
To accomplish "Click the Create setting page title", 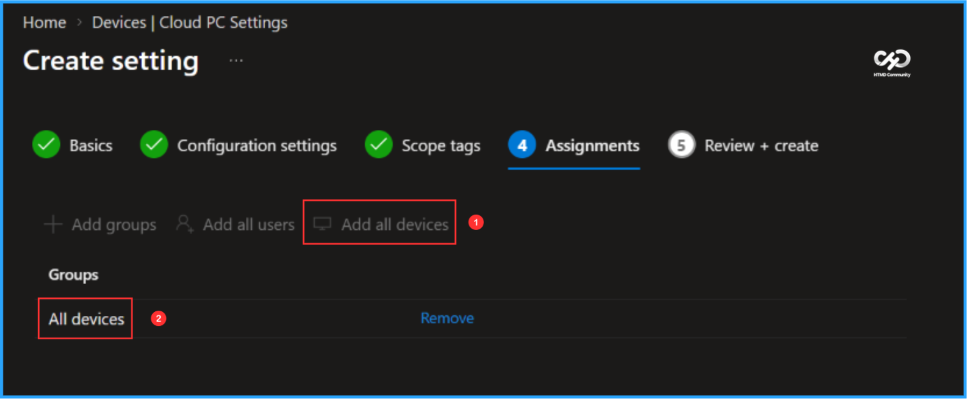I will 111,62.
